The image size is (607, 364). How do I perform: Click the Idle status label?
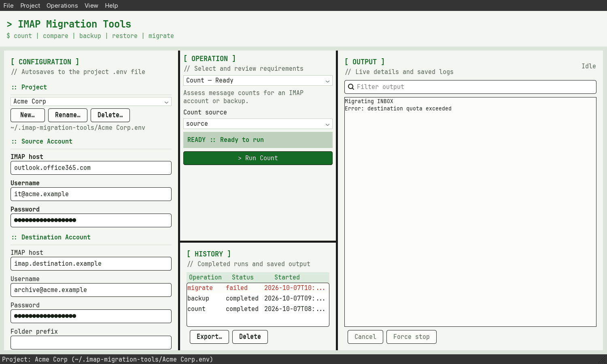coord(589,66)
